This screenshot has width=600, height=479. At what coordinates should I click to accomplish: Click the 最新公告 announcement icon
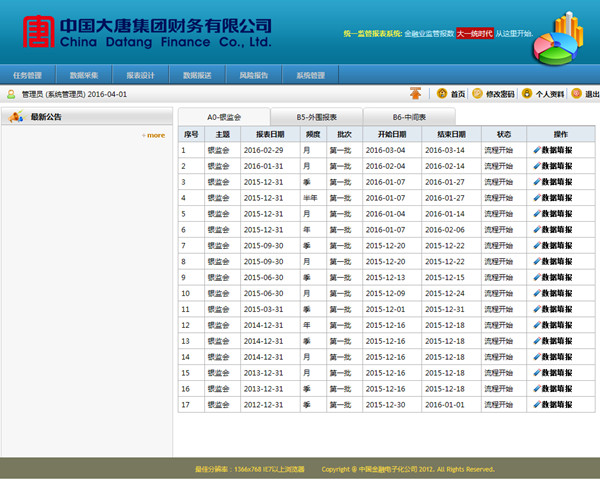pyautogui.click(x=16, y=117)
